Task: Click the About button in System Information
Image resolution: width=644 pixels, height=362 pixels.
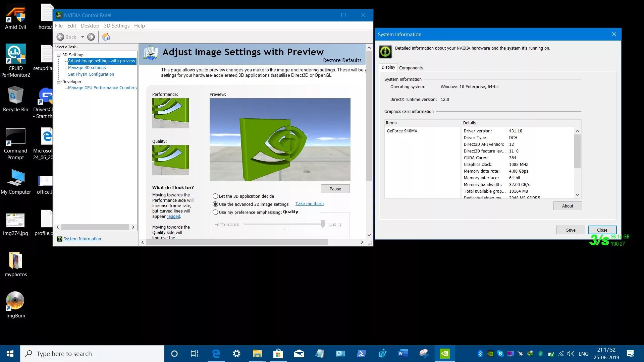Action: tap(568, 206)
